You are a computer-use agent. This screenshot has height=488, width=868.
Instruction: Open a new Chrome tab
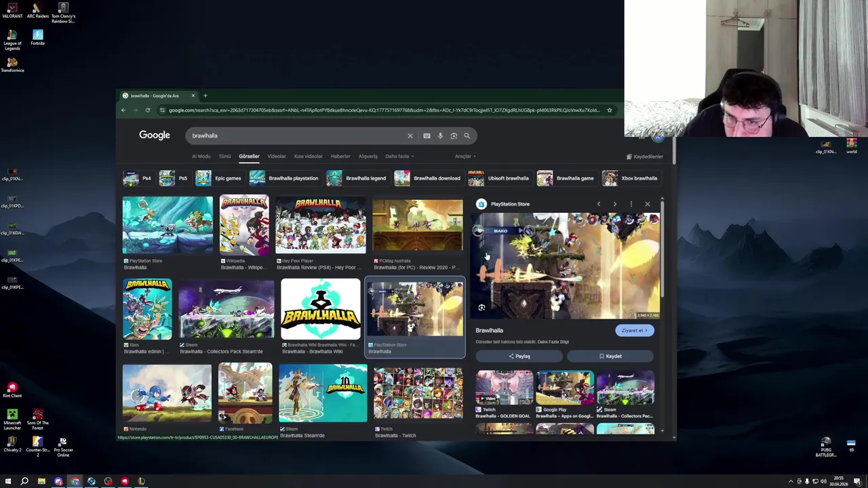tap(205, 96)
